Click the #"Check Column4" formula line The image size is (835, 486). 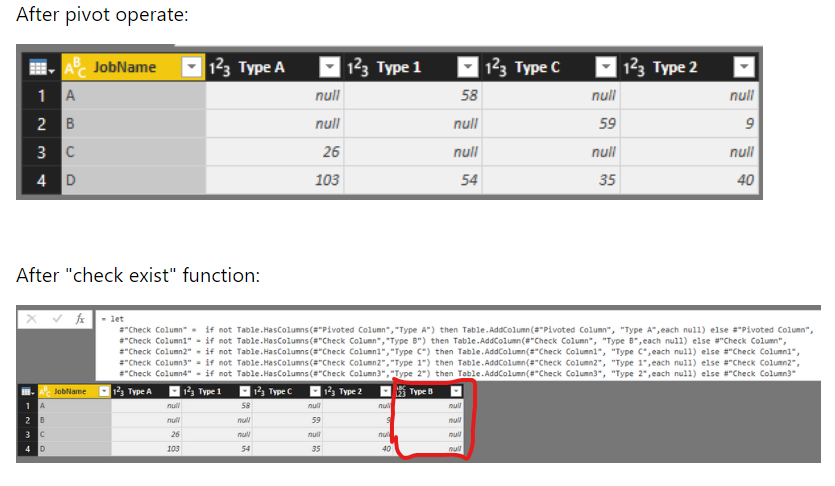click(457, 374)
